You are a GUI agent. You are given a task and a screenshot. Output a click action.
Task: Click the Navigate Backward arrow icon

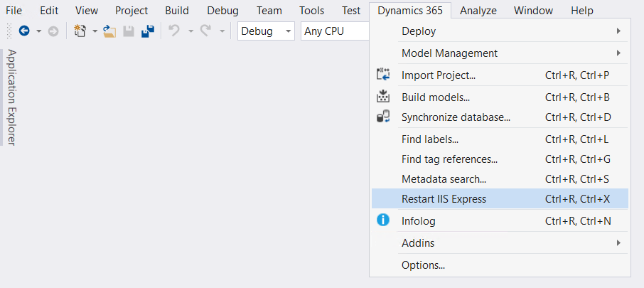24,31
